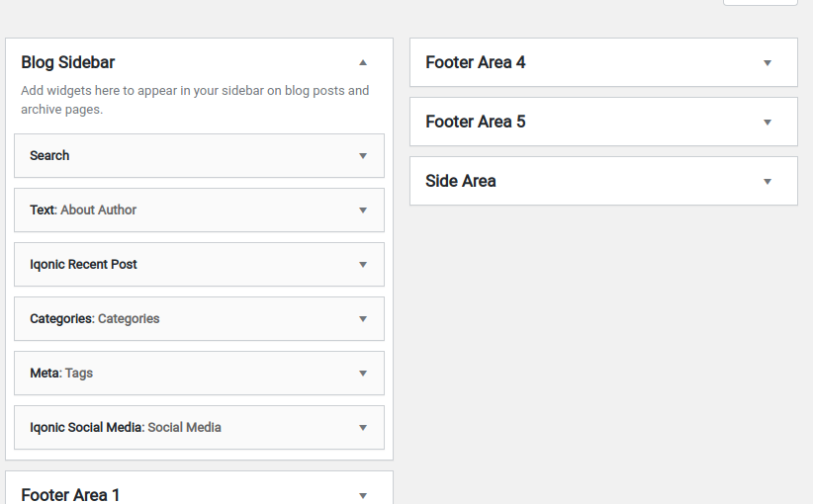This screenshot has width=813, height=504.
Task: Open the Side Area title
Action: pyautogui.click(x=461, y=181)
